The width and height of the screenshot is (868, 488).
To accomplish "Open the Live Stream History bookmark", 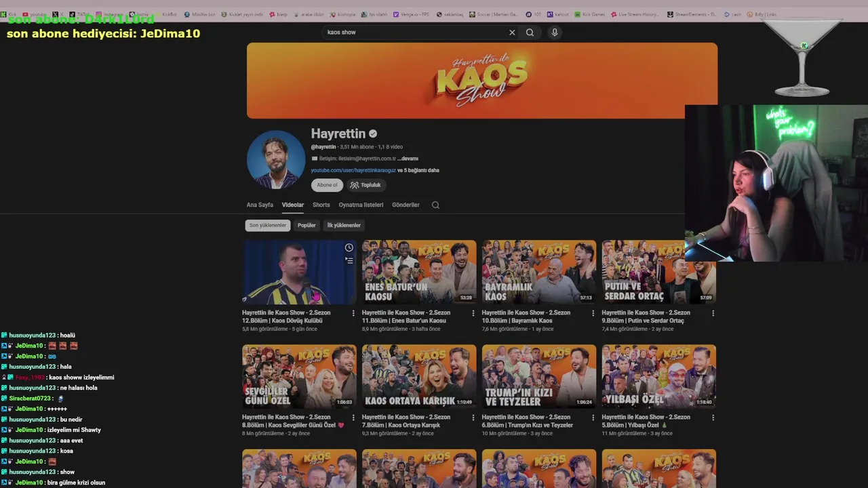I will [635, 14].
